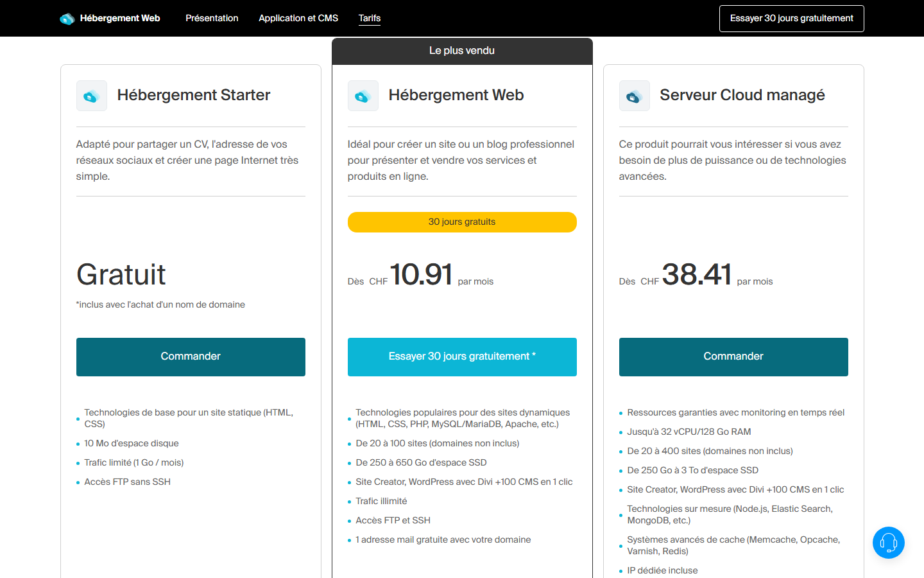Click the Hébergement Starter heading
Image resolution: width=924 pixels, height=578 pixels.
tap(194, 95)
